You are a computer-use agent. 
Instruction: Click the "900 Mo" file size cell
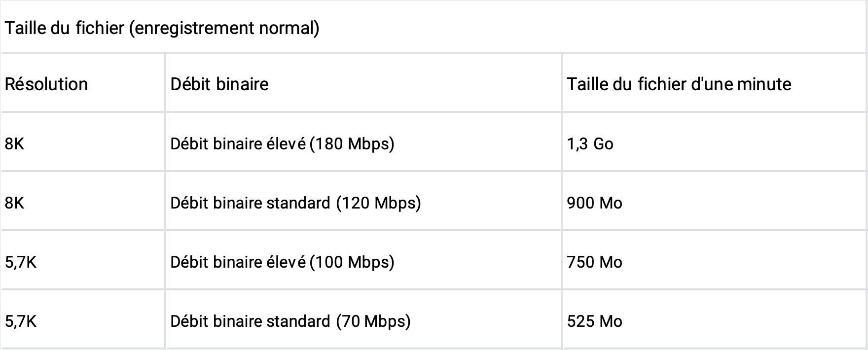tap(594, 203)
